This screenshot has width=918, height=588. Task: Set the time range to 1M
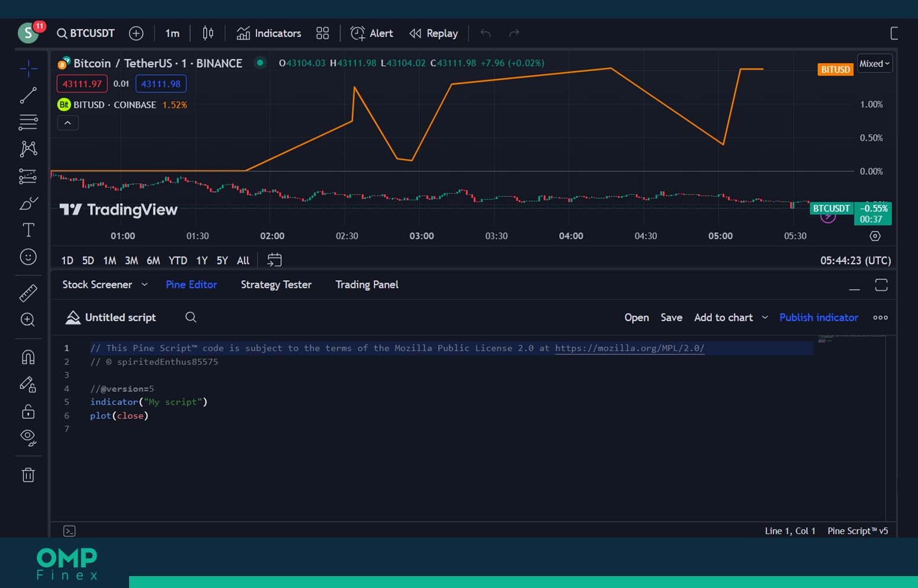click(110, 261)
